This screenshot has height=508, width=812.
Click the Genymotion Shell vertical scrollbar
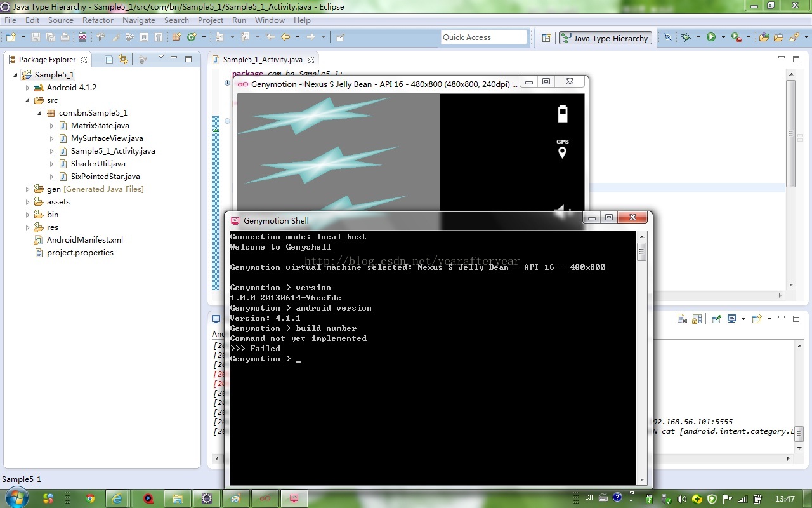pyautogui.click(x=641, y=358)
